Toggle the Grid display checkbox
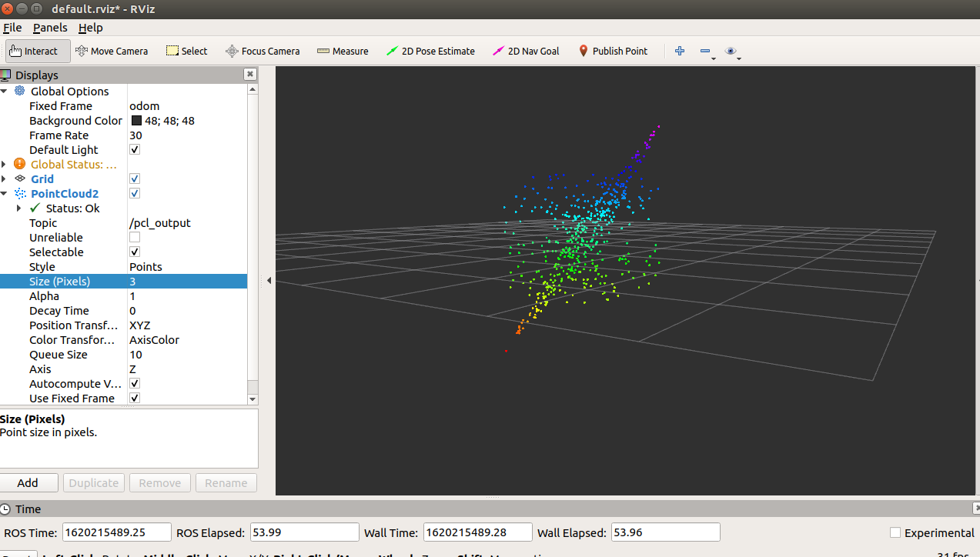Image resolution: width=980 pixels, height=557 pixels. pos(135,178)
